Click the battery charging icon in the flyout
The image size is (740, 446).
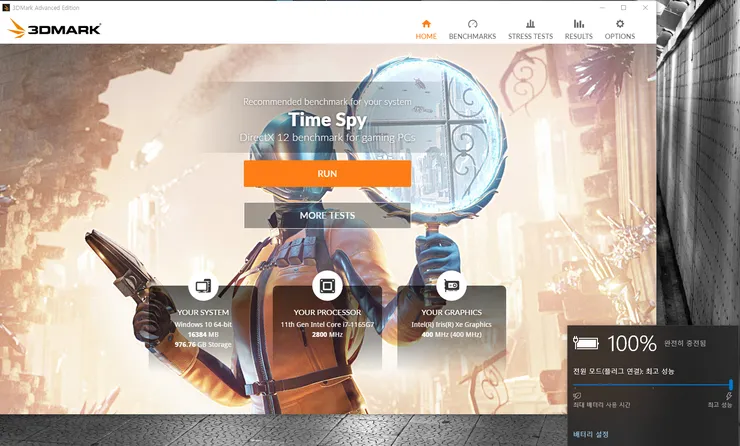(586, 343)
